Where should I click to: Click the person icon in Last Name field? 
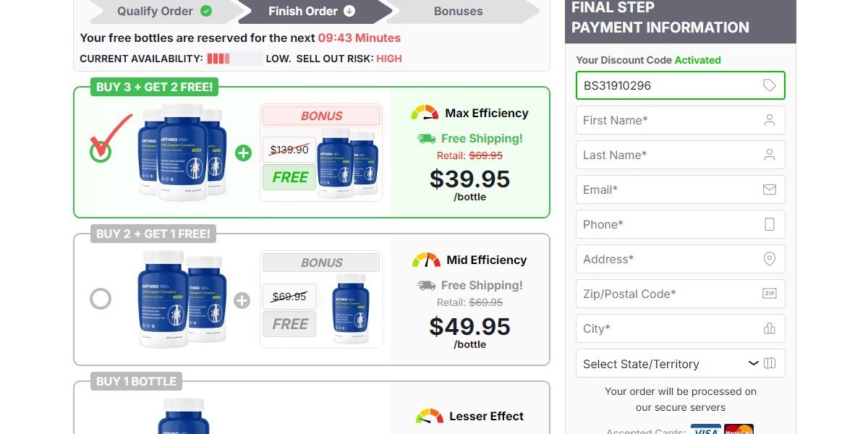(770, 155)
